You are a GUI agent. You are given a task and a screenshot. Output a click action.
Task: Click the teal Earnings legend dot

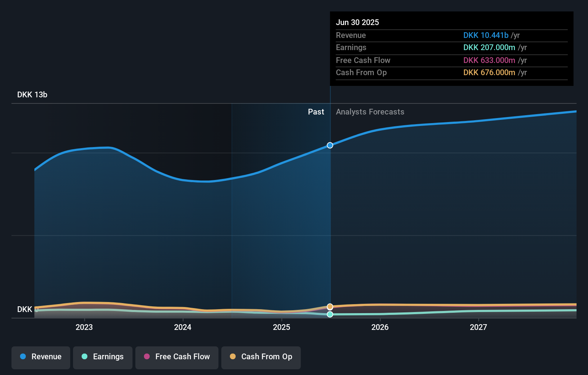point(84,357)
